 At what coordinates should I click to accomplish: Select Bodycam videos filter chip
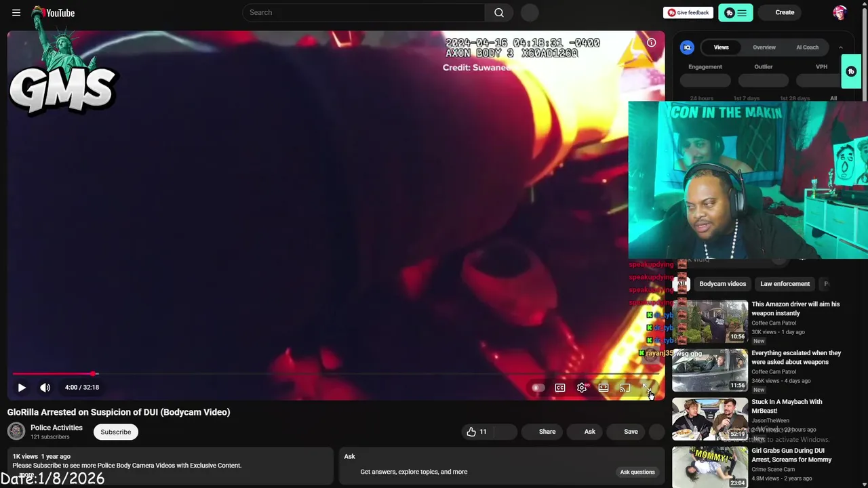(722, 284)
